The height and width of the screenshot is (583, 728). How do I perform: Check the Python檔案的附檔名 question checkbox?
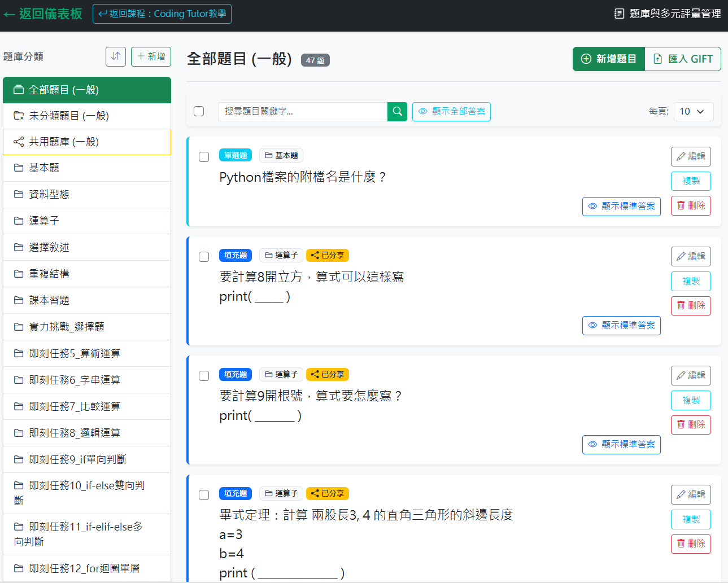click(x=204, y=157)
